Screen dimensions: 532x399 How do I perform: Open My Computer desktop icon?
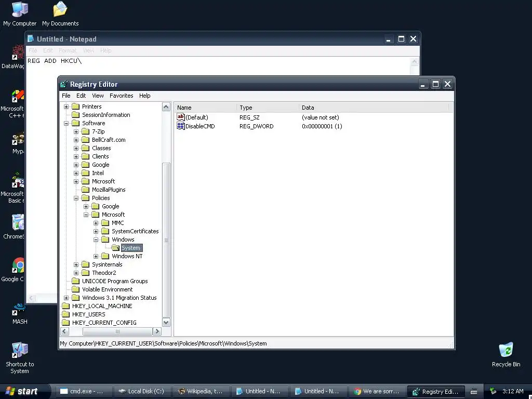[20, 14]
